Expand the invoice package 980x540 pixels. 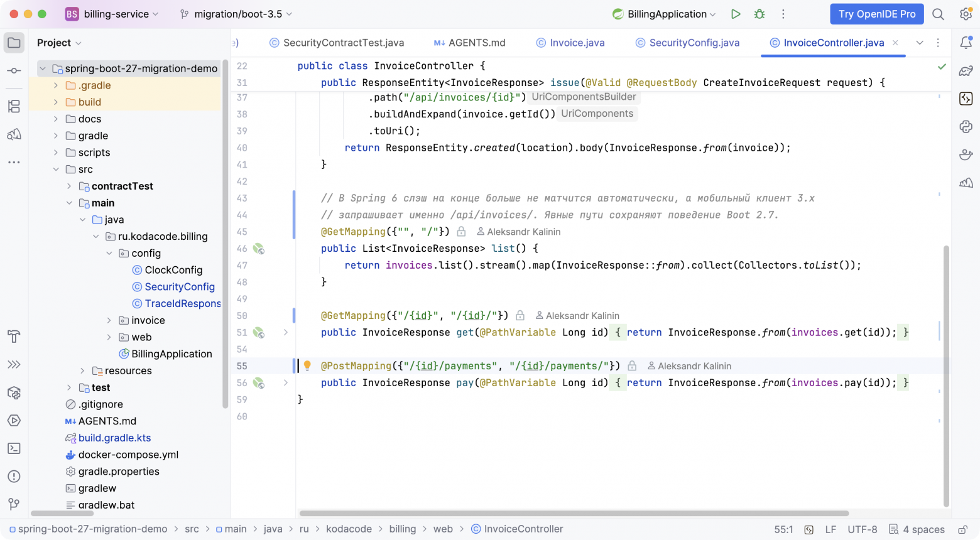coord(109,320)
